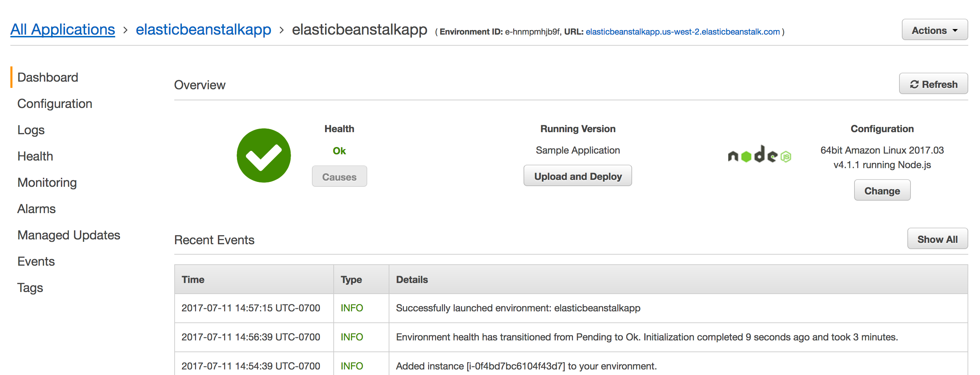
Task: Open the Logs section
Action: 31,130
